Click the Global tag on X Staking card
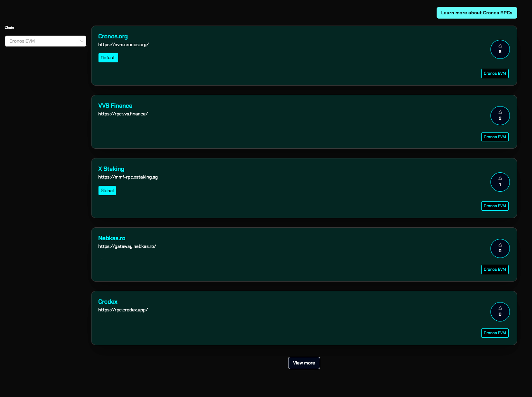The height and width of the screenshot is (397, 532). coord(107,191)
